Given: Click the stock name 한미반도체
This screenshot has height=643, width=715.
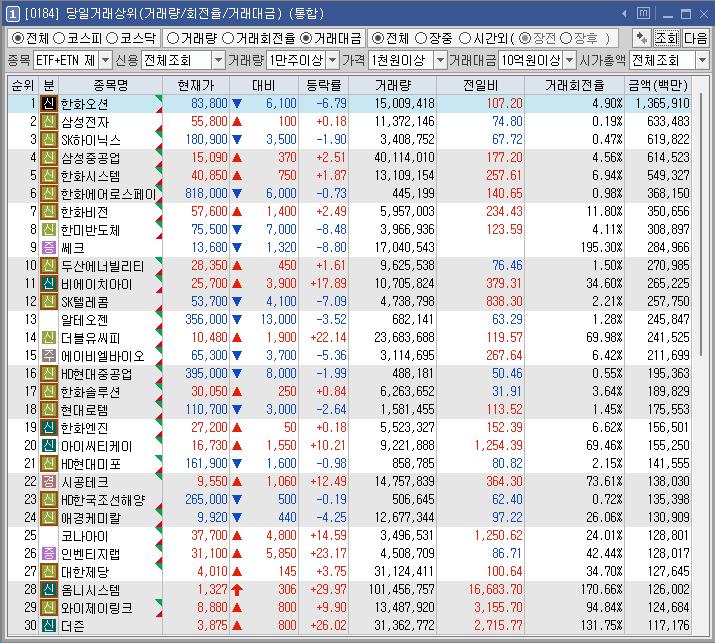Looking at the screenshot, I should point(91,230).
